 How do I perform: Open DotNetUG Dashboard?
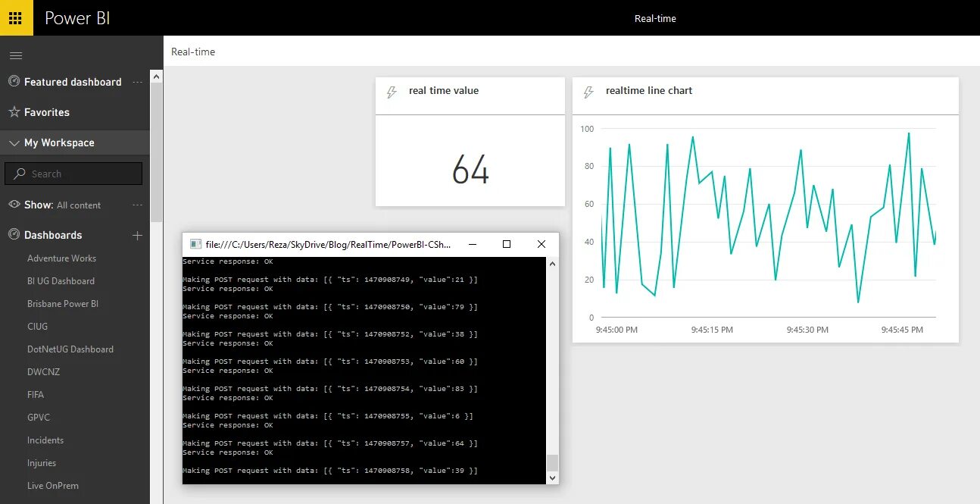pyautogui.click(x=70, y=349)
